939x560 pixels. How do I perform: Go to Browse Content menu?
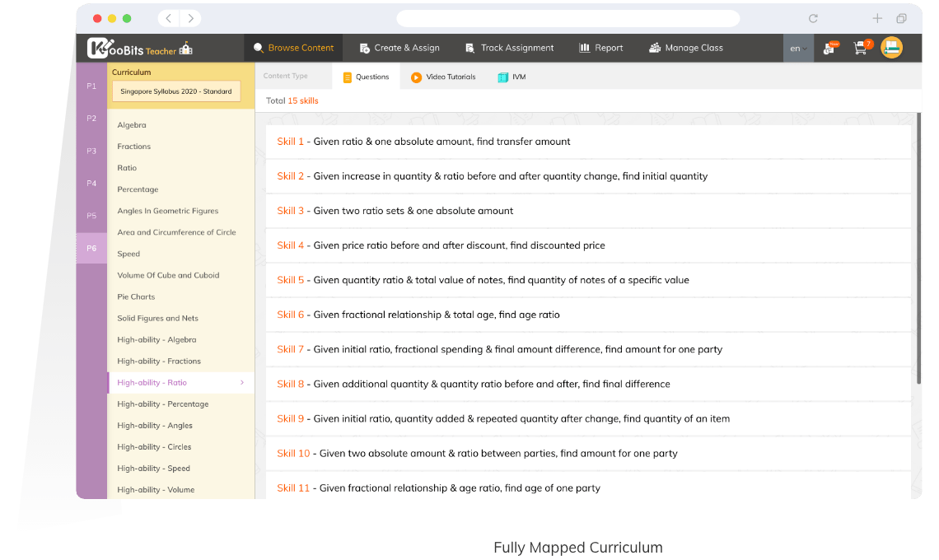[x=293, y=48]
